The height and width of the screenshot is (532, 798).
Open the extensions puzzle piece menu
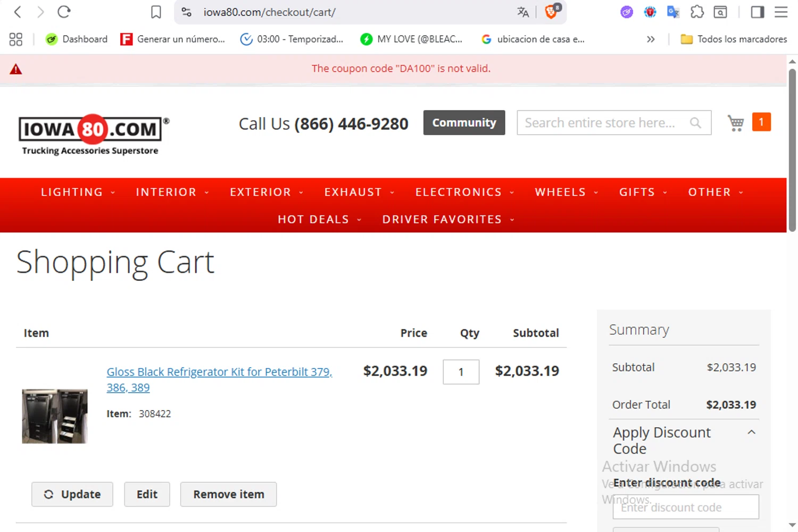(697, 12)
